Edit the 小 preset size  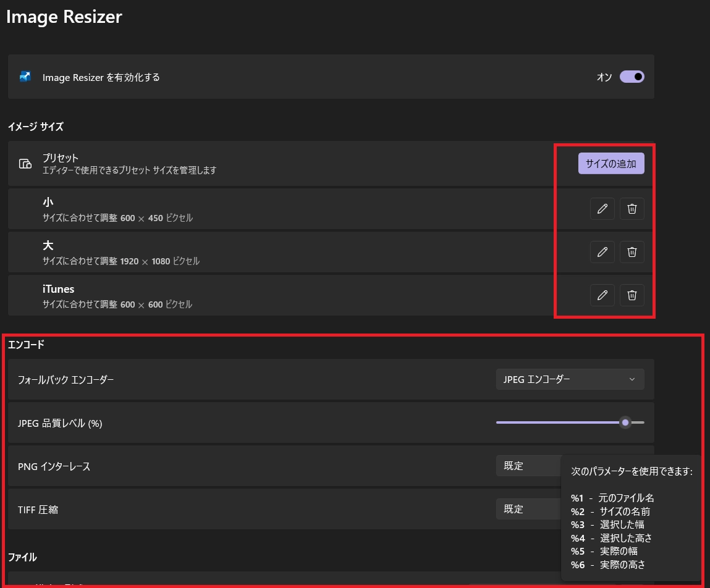coord(602,209)
